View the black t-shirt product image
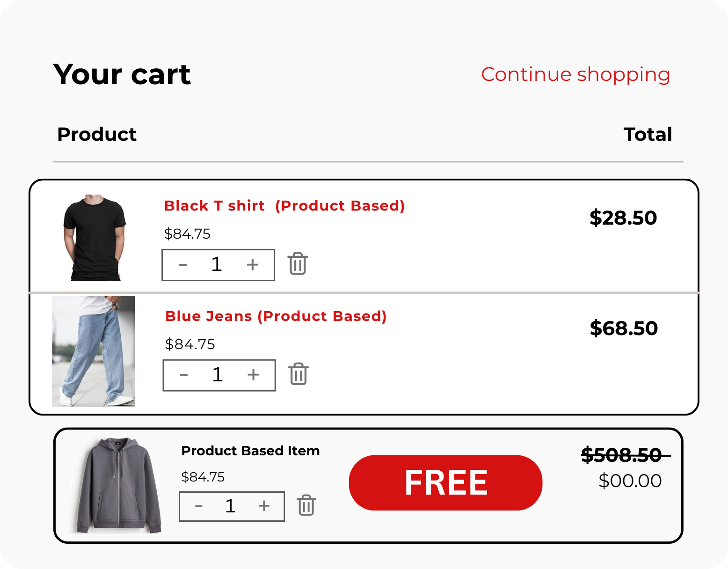 (95, 238)
